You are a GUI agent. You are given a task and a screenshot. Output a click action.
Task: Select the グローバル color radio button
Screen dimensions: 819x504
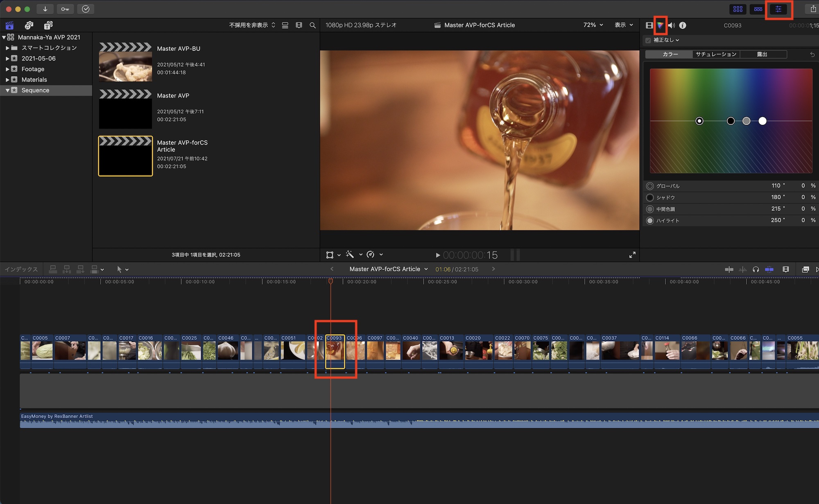[x=650, y=186]
